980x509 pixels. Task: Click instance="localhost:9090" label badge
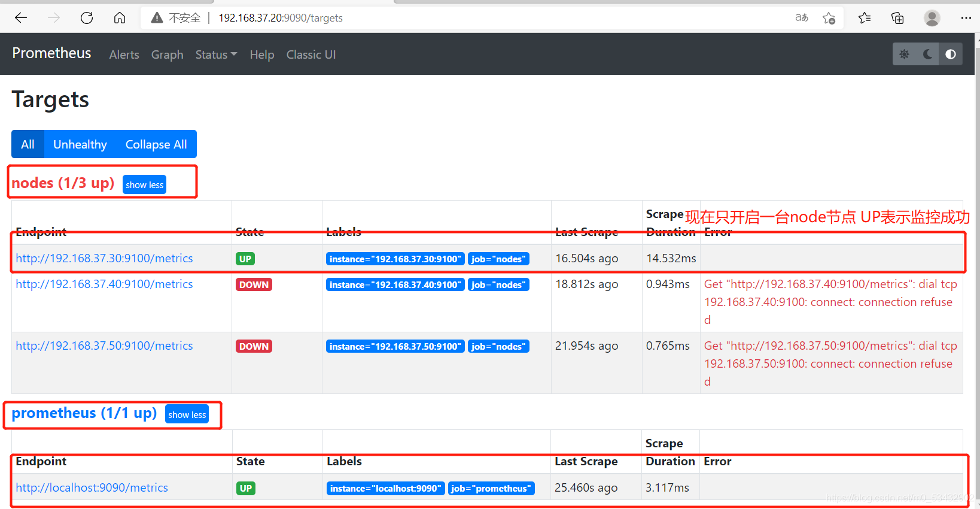386,488
